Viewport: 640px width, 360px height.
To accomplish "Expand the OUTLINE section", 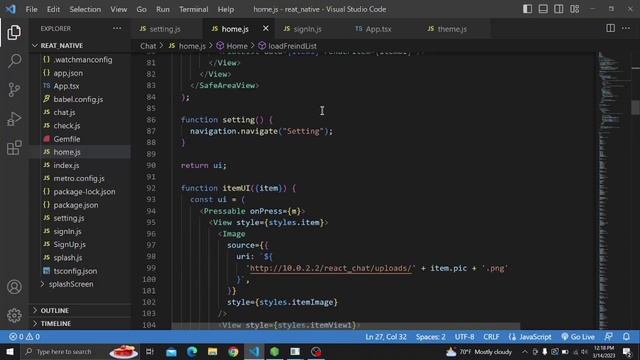I will [x=80, y=311].
